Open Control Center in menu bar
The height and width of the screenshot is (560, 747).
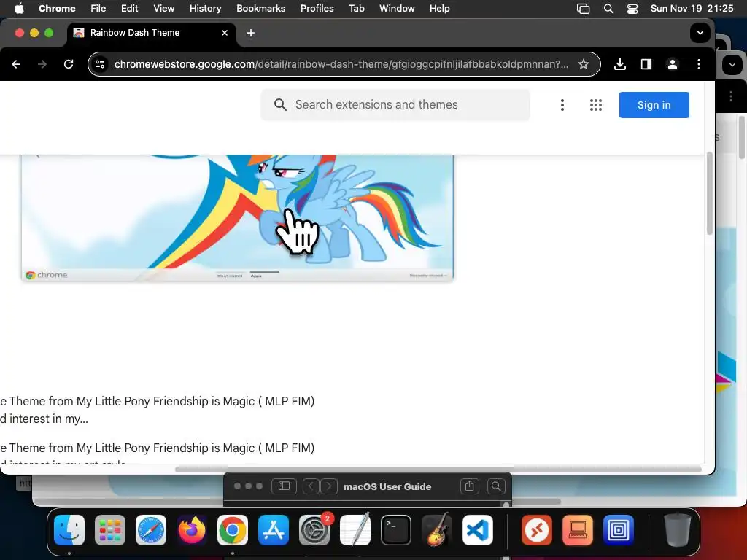click(x=632, y=9)
